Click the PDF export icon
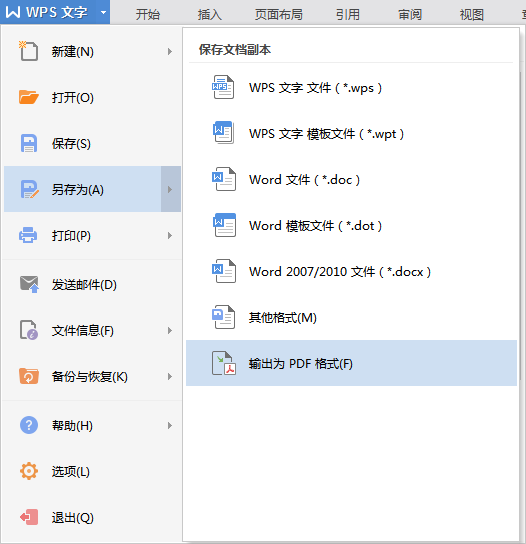The image size is (526, 544). [x=224, y=363]
